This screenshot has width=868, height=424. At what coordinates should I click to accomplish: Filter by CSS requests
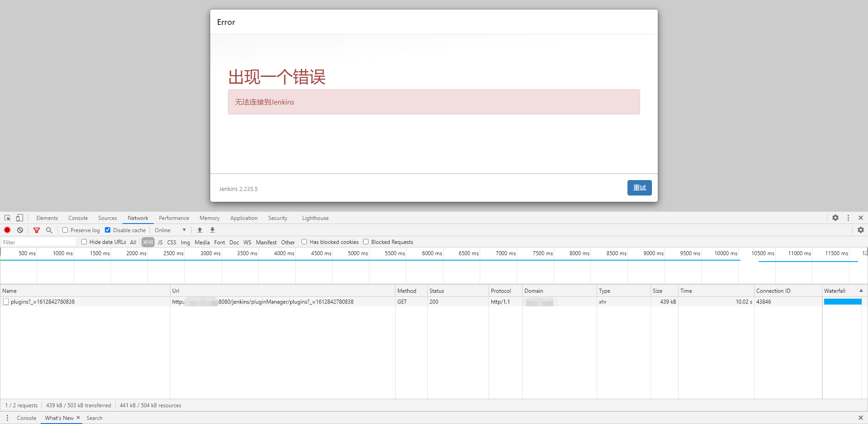pos(172,242)
